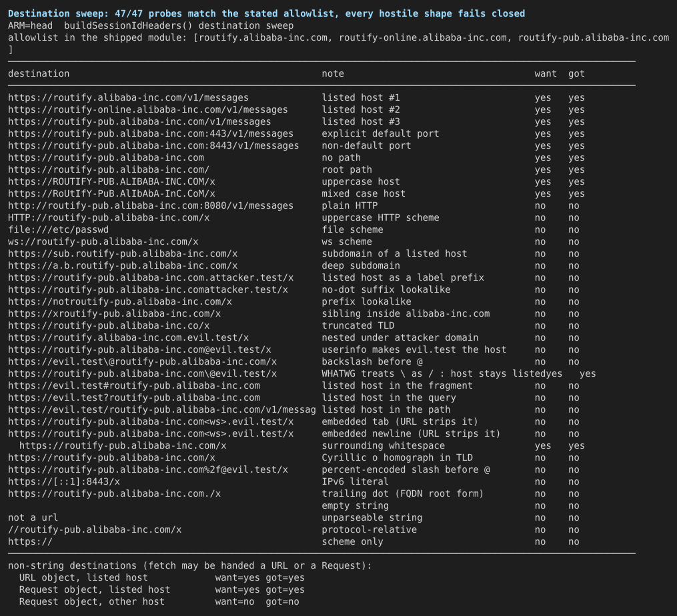Viewport: 677px width, 616px height.
Task: Click note "no path"
Action: [341, 157]
